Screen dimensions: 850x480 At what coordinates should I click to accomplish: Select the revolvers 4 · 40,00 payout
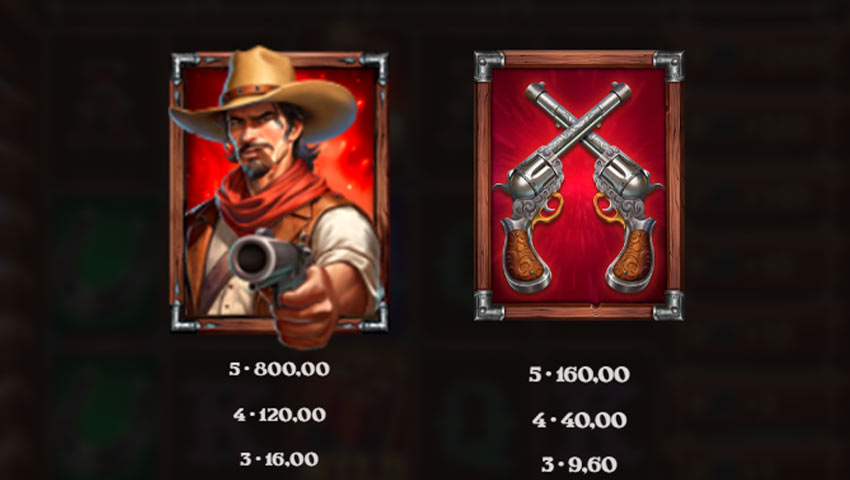(x=579, y=420)
